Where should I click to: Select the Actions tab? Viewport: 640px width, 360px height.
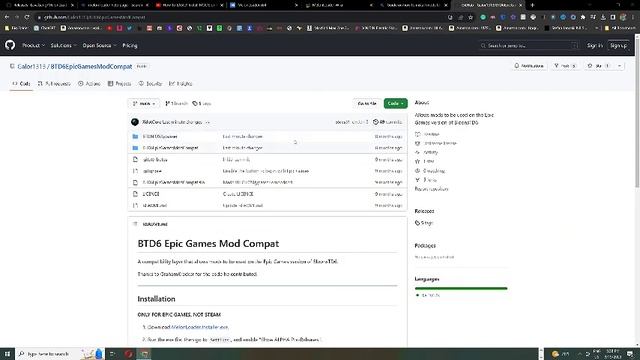(89, 83)
